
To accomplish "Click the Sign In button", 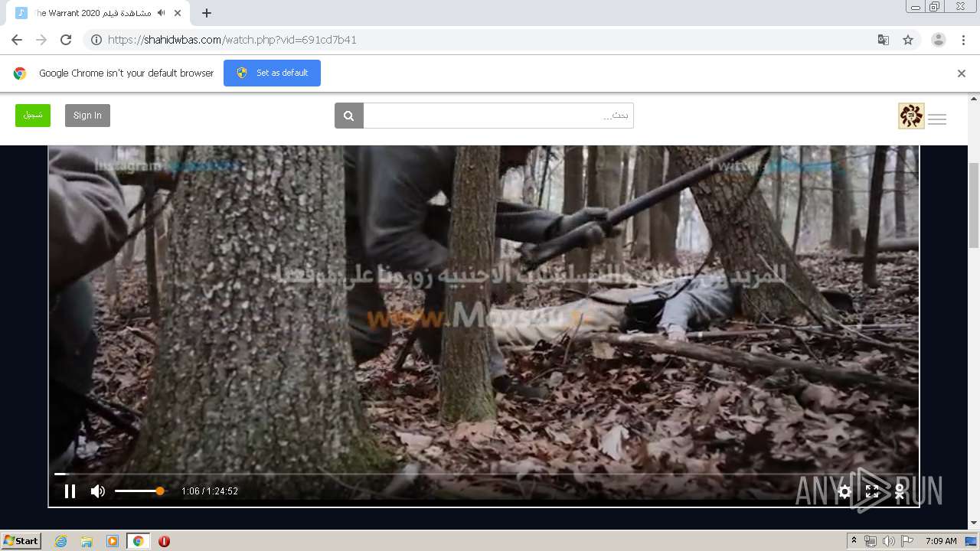I will pos(87,116).
